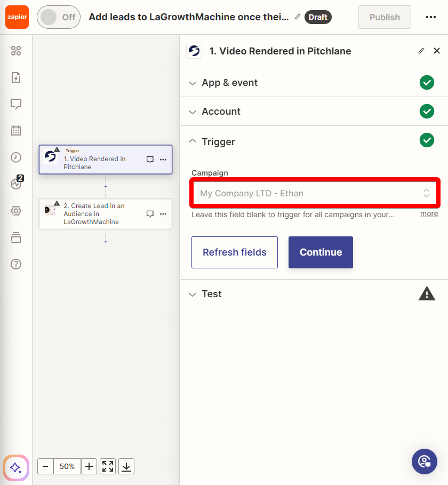Add a step between trigger and action
Screen dimensions: 448x485
pyautogui.click(x=106, y=187)
